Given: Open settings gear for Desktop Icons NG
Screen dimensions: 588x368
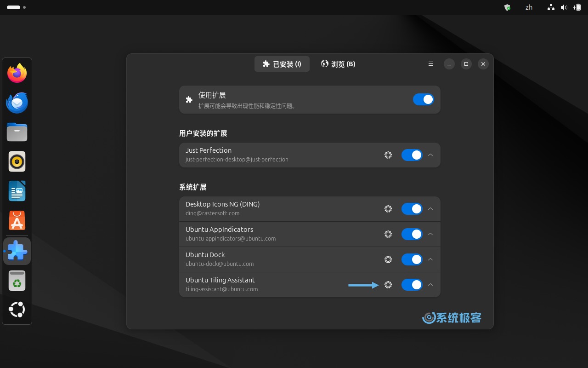Looking at the screenshot, I should [x=388, y=209].
